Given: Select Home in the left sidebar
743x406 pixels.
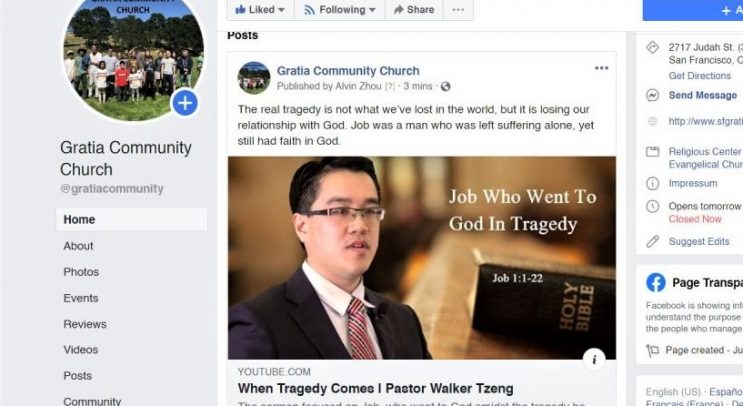Looking at the screenshot, I should pos(131,219).
